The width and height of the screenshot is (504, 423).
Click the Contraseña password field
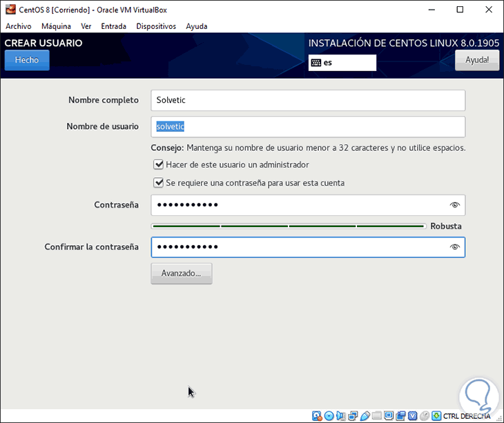308,205
